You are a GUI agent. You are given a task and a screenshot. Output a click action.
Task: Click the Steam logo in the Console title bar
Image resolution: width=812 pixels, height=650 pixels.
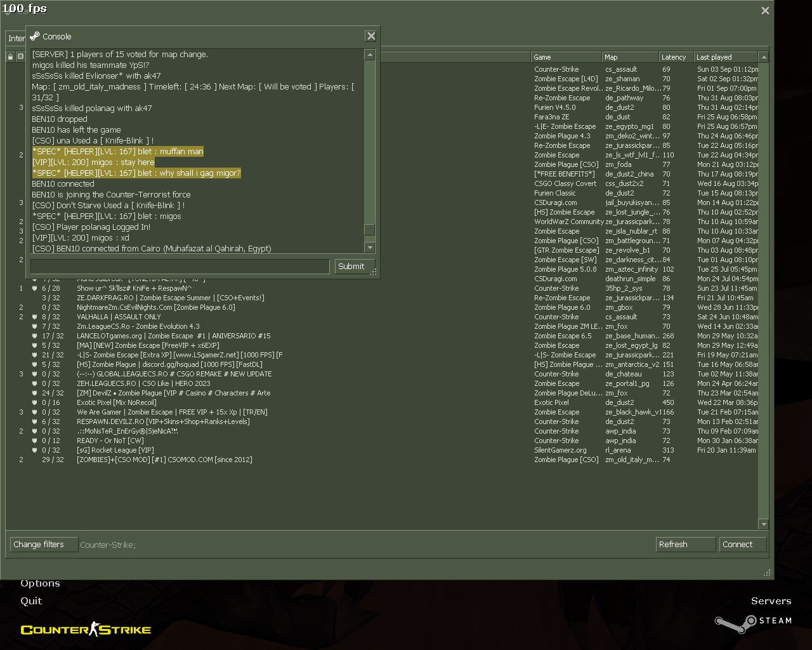35,36
